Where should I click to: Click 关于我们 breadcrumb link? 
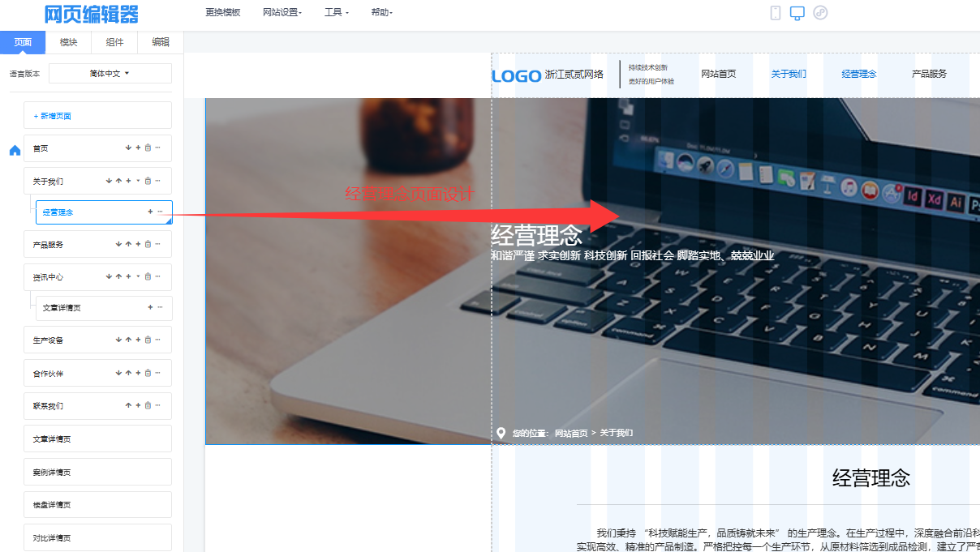tap(617, 433)
